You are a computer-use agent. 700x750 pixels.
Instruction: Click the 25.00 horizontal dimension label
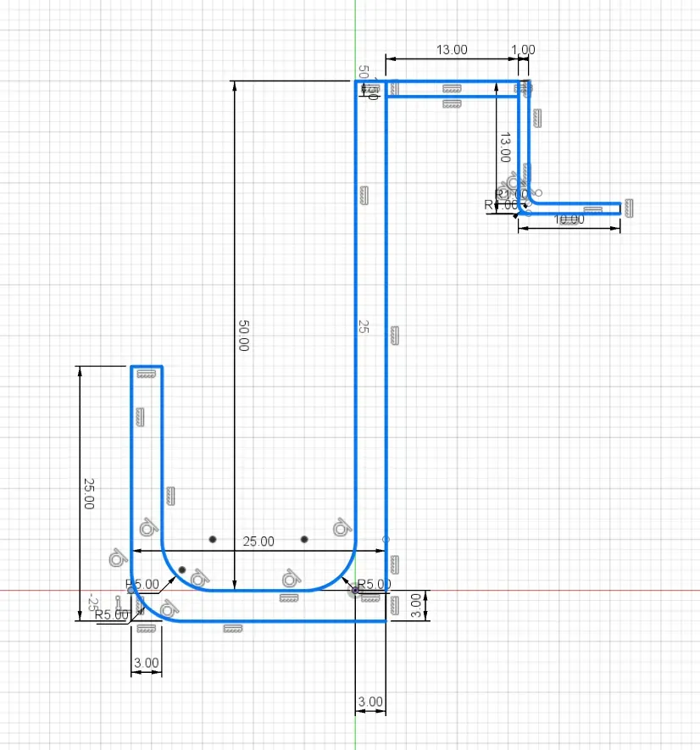tap(259, 542)
